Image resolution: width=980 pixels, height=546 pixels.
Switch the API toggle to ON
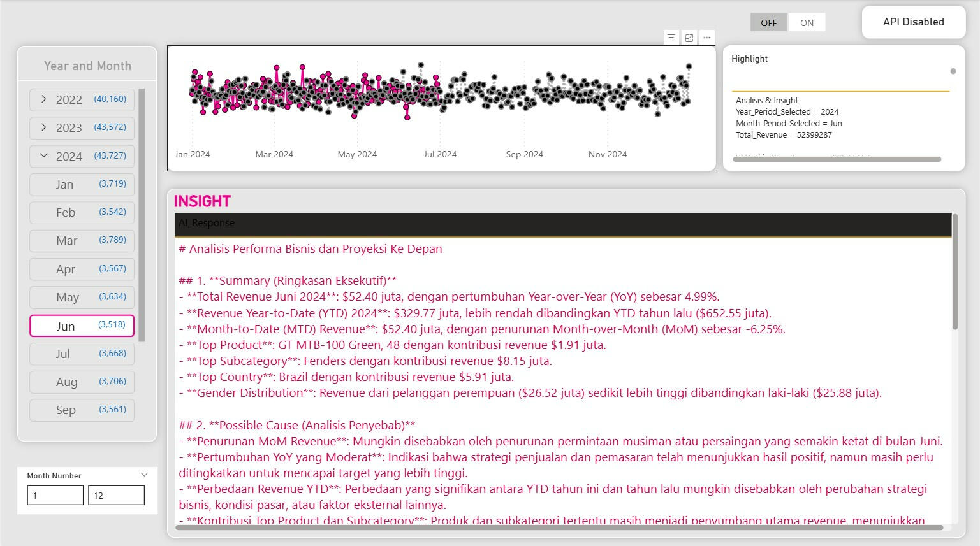coord(807,23)
